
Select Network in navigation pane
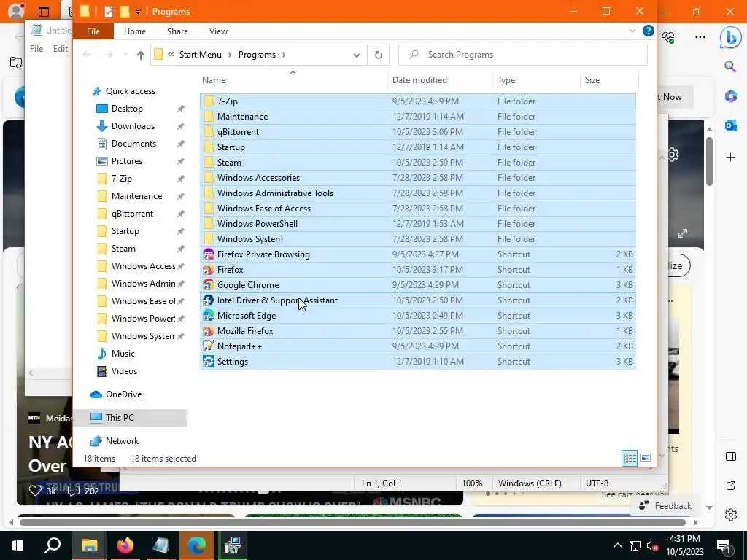click(122, 441)
